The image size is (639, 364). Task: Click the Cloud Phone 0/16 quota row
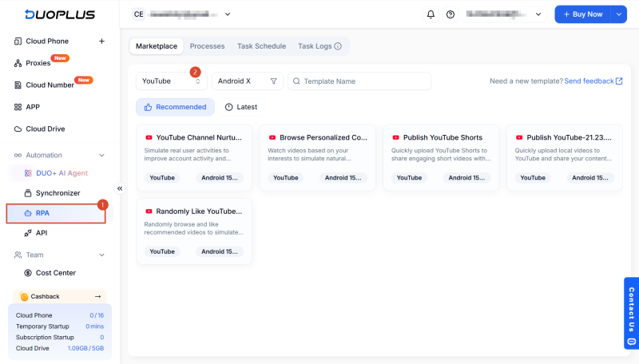coord(60,315)
